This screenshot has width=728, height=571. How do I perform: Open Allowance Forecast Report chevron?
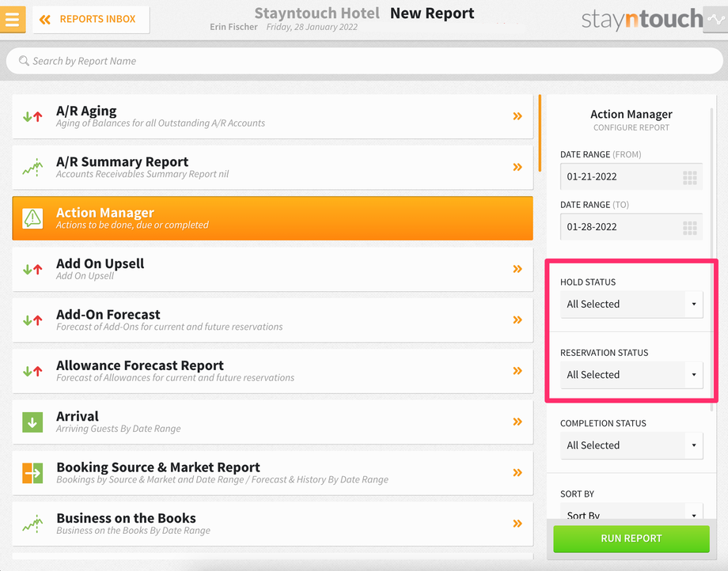518,371
